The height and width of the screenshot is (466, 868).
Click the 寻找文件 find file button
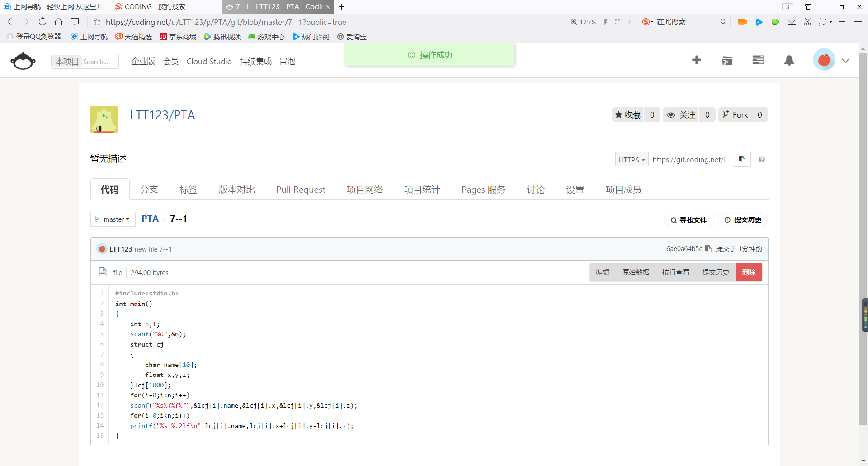(x=689, y=220)
